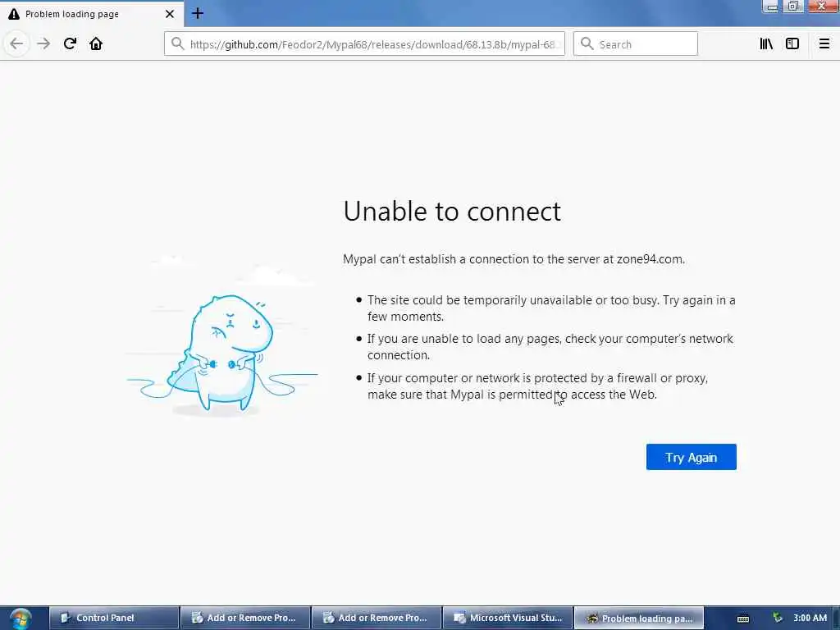The height and width of the screenshot is (630, 840).
Task: Click the Unable to connect heading
Action: (x=452, y=211)
